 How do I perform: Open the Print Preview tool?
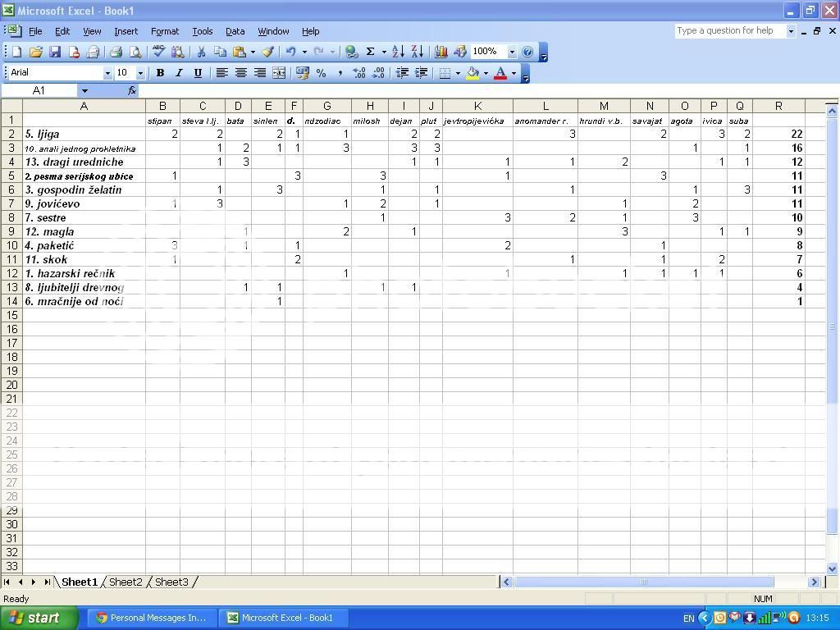pyautogui.click(x=135, y=52)
